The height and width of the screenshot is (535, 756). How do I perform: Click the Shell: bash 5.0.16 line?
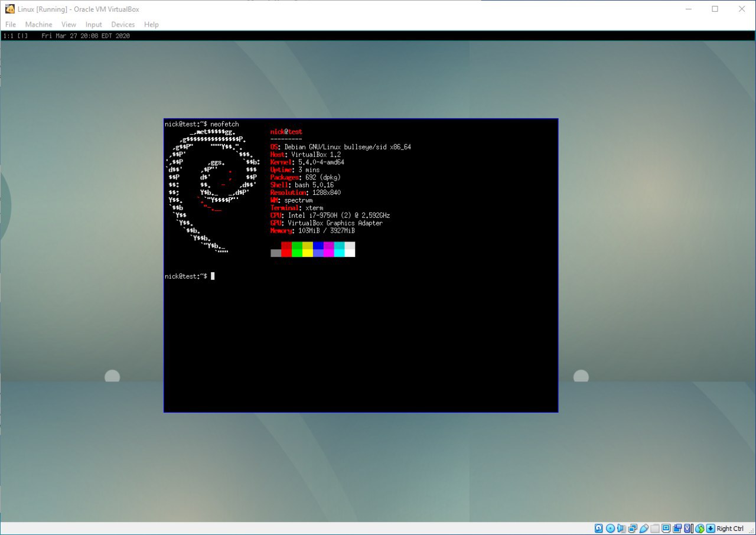(x=302, y=185)
